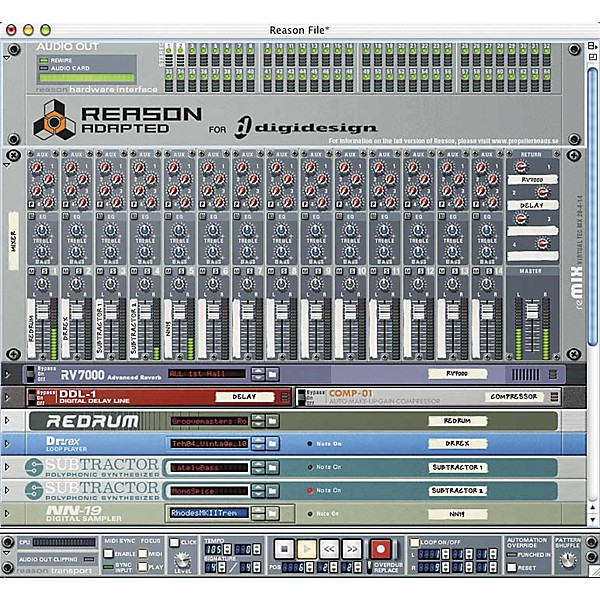
Task: Mute mixer channel 1
Action: [x=32, y=271]
